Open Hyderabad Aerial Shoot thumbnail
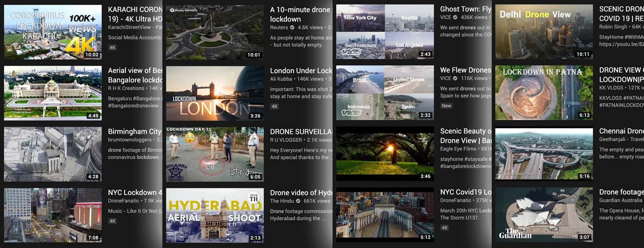 tap(215, 215)
